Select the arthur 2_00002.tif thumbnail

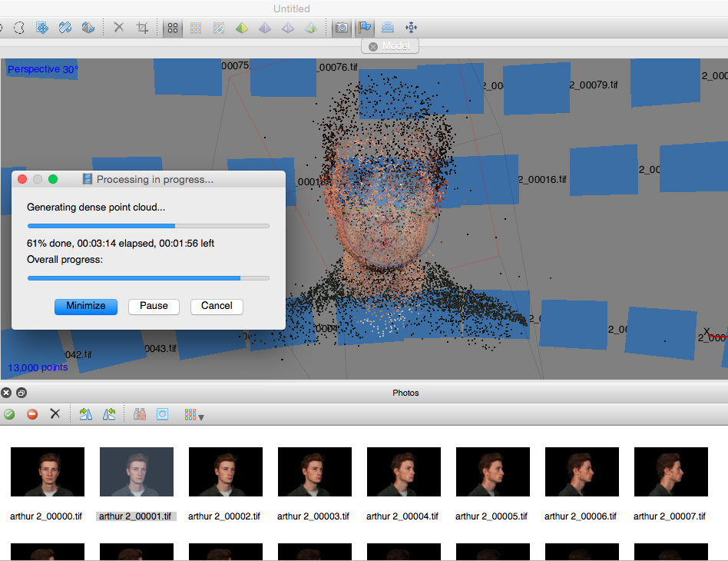coord(226,472)
